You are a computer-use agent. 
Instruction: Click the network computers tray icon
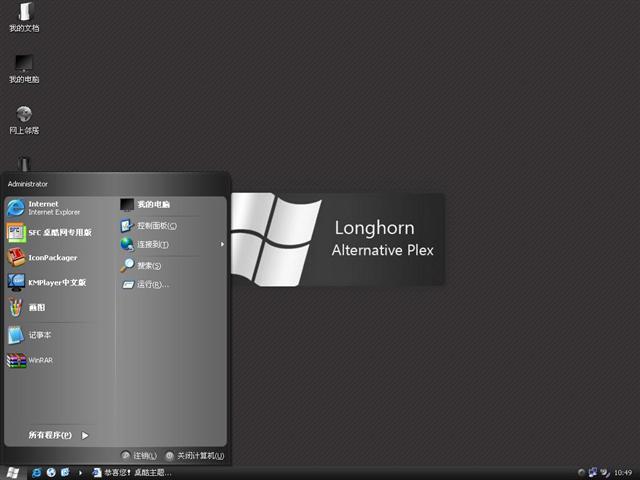coord(593,472)
